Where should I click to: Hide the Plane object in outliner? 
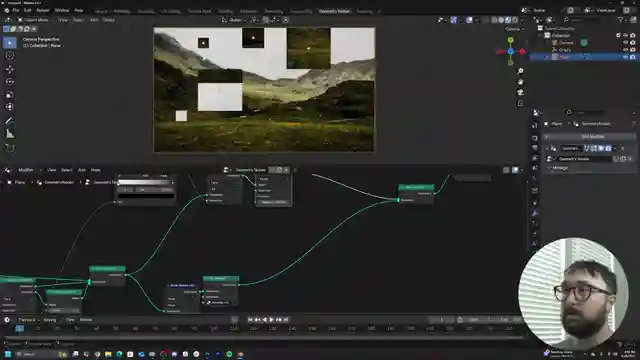tap(625, 57)
